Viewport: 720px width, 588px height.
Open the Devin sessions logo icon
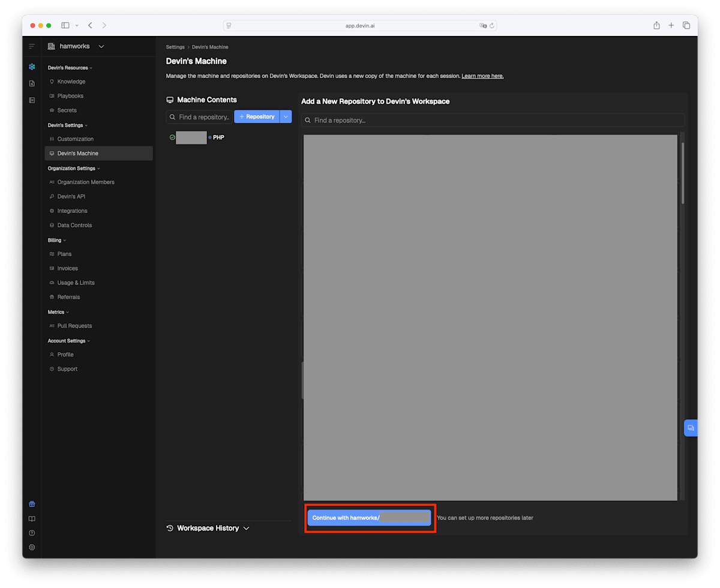coord(32,67)
